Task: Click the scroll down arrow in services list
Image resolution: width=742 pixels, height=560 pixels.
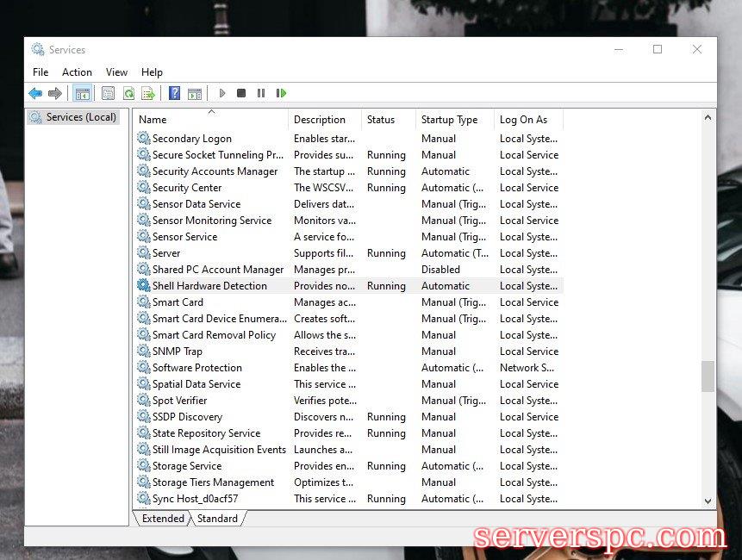Action: coord(708,501)
